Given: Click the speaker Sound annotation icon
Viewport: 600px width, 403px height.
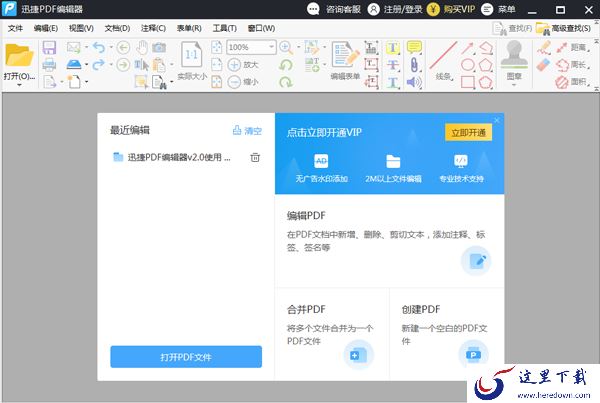Looking at the screenshot, I should coord(414,82).
